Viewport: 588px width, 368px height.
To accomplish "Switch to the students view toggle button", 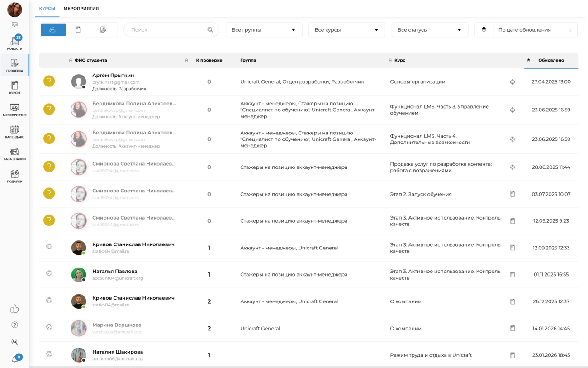I will 53,30.
